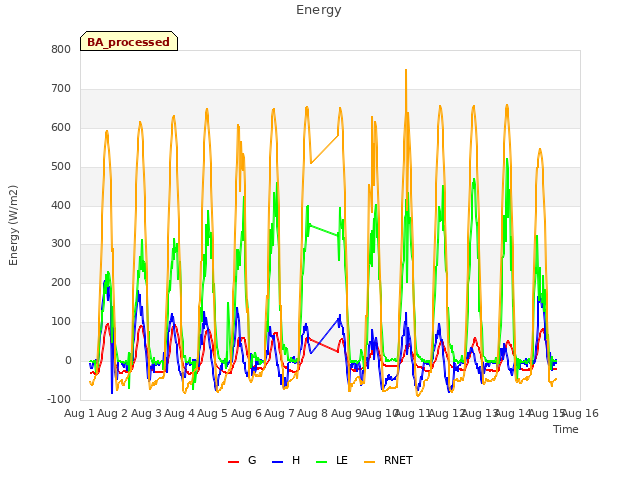The height and width of the screenshot is (480, 640).
Task: Click the Aug 2 x-axis tick label
Action: tap(113, 413)
